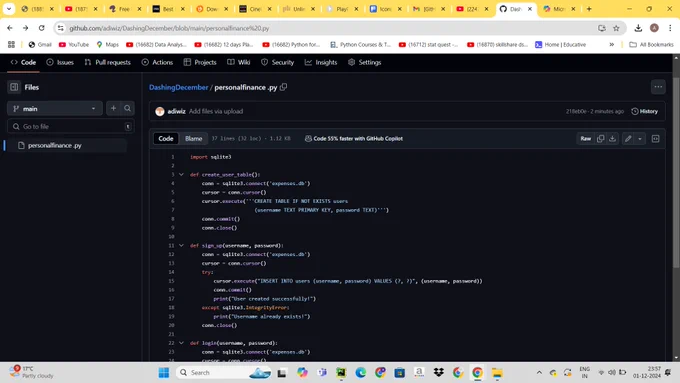This screenshot has width=680, height=383.
Task: Go back to previous page
Action: [x=10, y=28]
